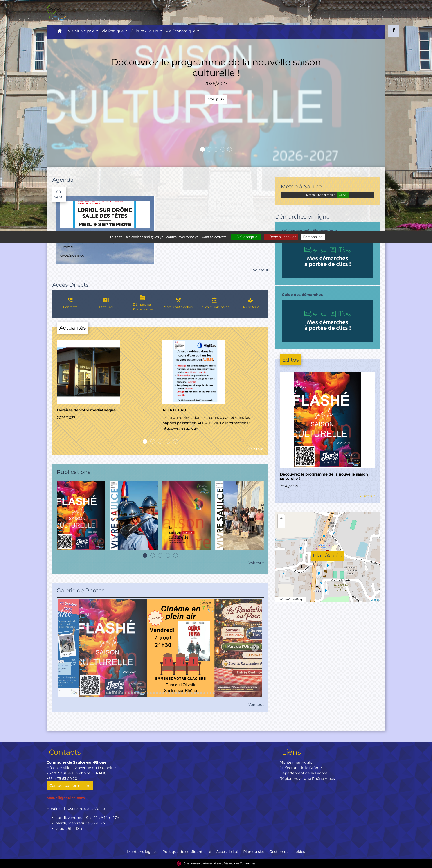Select fifth Publications carousel dot

175,555
